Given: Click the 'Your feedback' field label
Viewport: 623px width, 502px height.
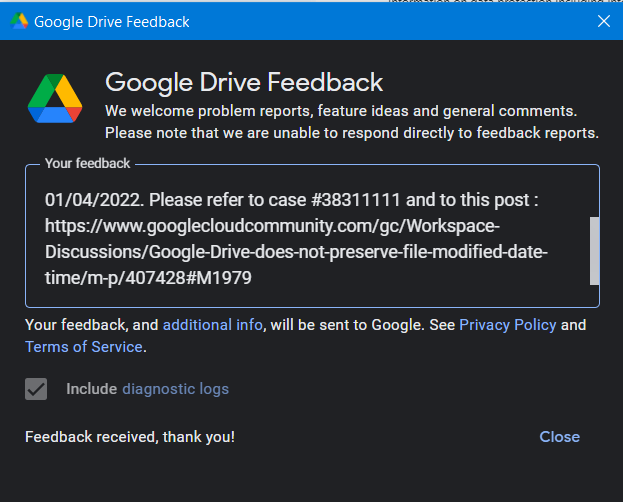Looking at the screenshot, I should click(x=87, y=163).
